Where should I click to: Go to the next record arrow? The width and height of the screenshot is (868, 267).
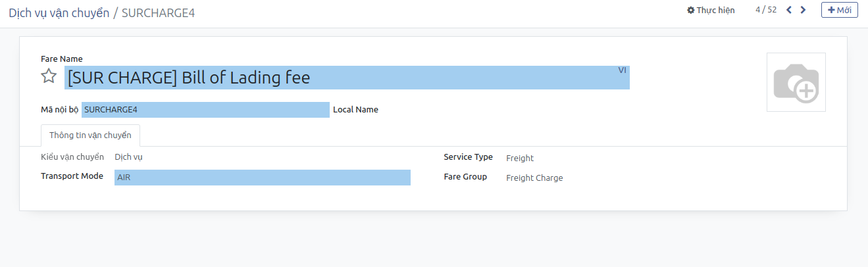[803, 10]
